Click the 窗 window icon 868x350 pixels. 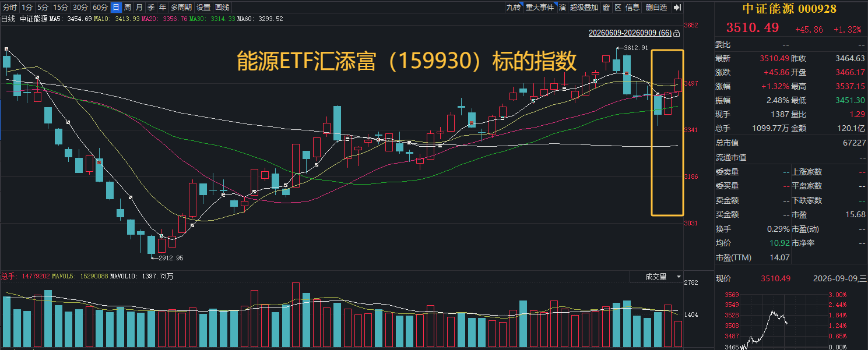[x=606, y=8]
